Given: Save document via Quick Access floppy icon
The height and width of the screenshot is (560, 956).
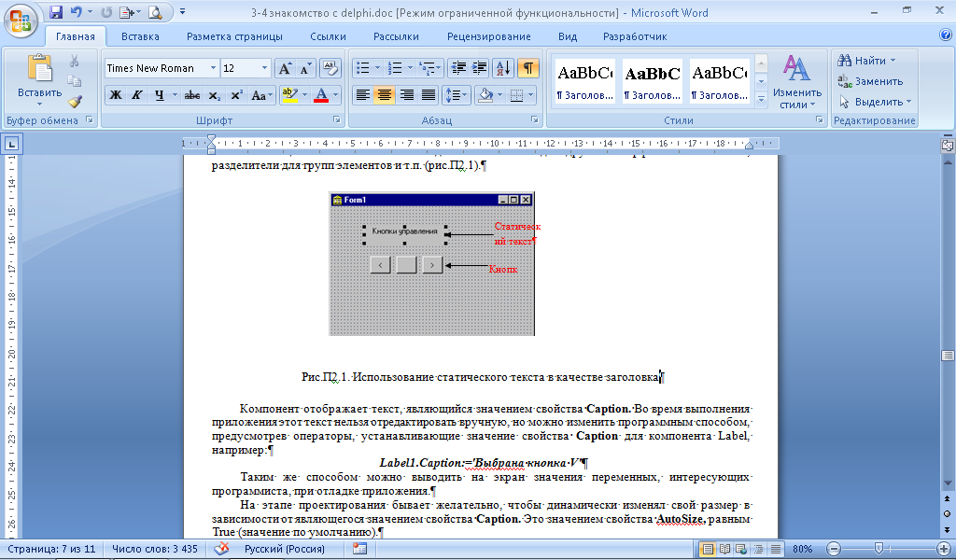Looking at the screenshot, I should (x=56, y=12).
